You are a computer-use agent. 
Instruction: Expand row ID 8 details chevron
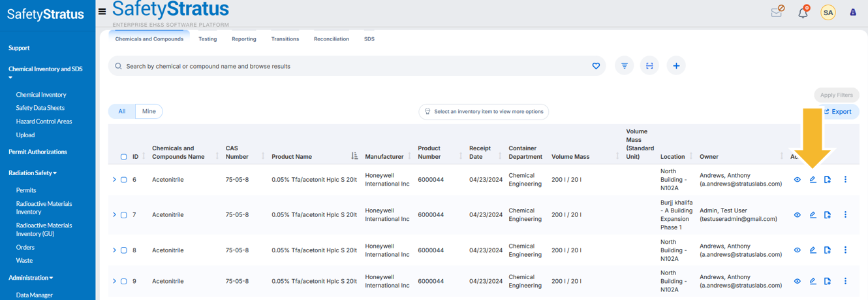[114, 250]
